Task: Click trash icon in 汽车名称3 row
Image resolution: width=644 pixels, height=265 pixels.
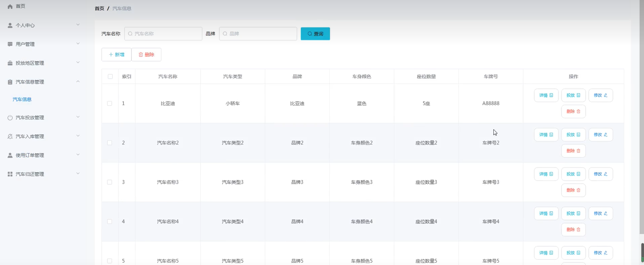Action: coord(578,190)
